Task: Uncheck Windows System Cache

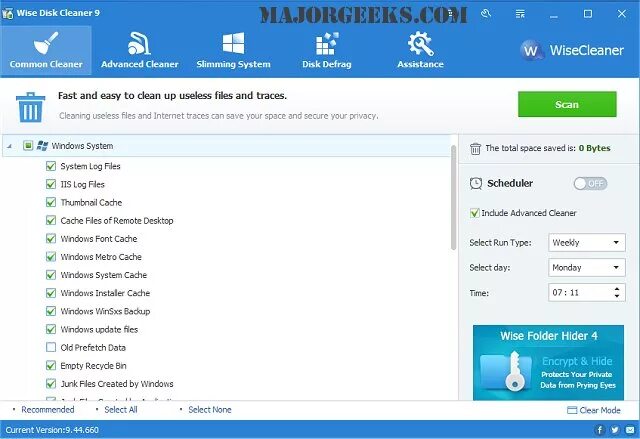Action: tap(51, 275)
